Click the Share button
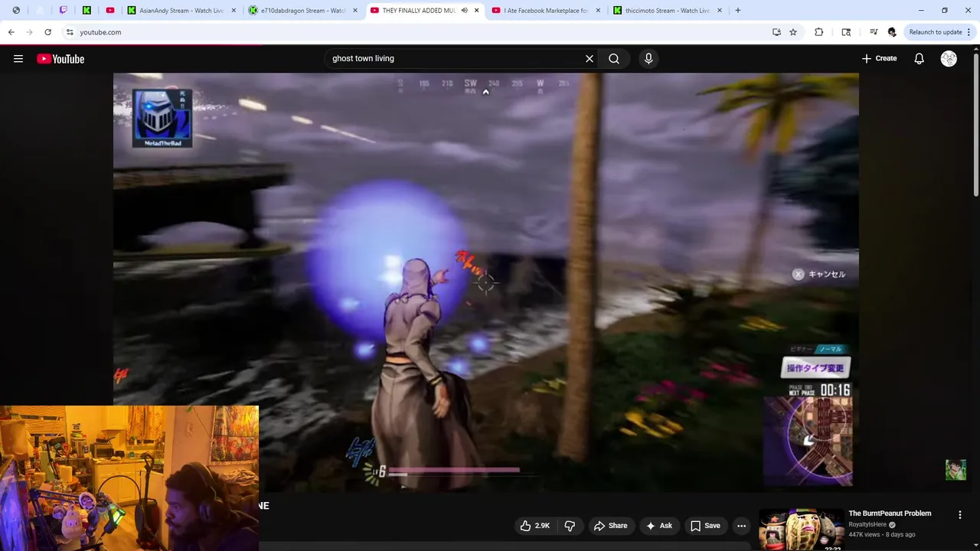This screenshot has width=980, height=551. click(610, 526)
